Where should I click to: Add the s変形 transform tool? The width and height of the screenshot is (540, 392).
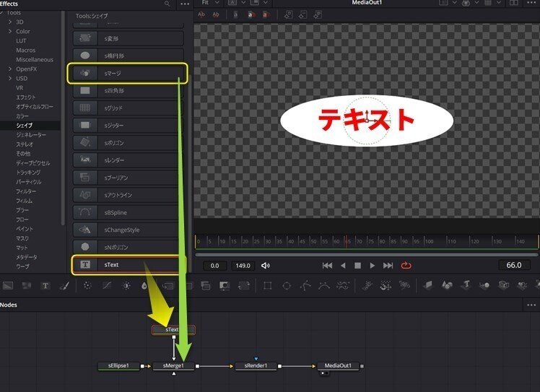point(128,38)
